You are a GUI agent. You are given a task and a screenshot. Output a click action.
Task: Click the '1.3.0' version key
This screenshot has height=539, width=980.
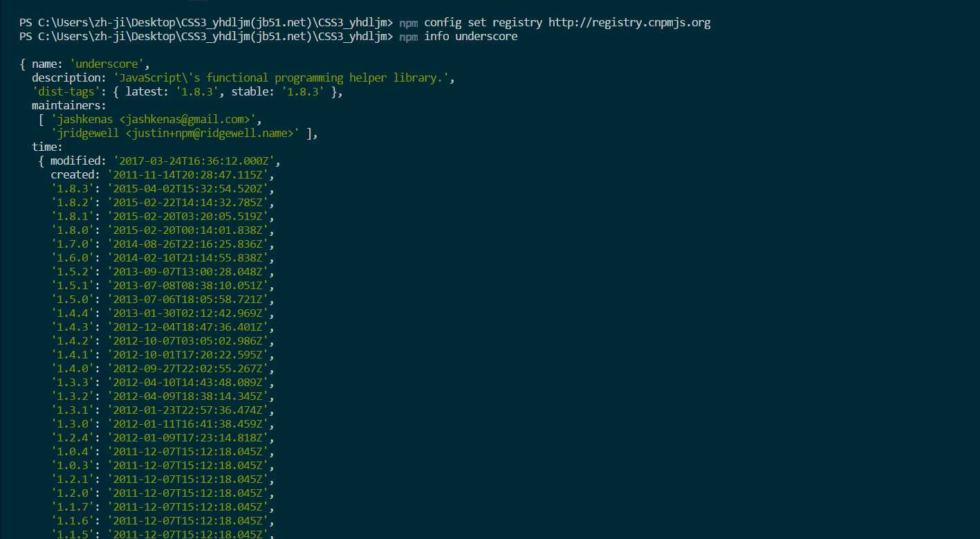coord(73,424)
